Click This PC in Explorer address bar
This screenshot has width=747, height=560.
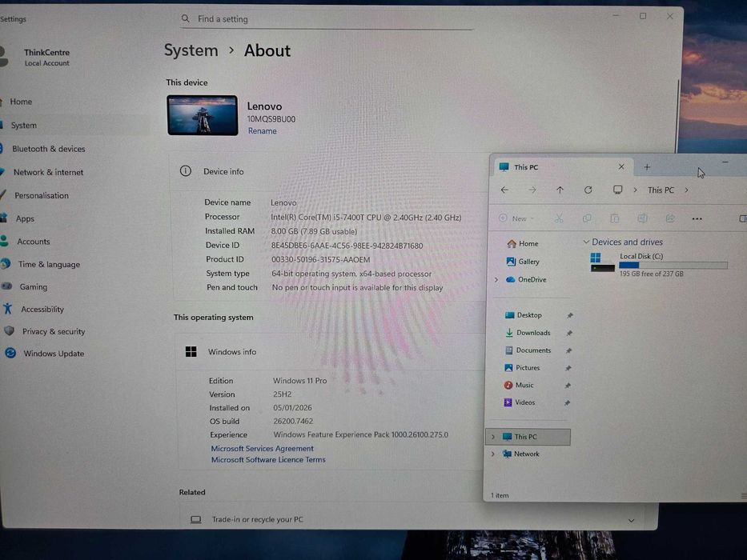(x=661, y=190)
